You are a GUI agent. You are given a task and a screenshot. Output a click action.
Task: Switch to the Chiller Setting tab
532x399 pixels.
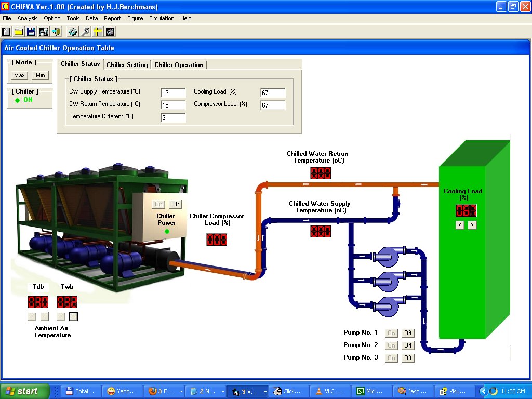(x=127, y=64)
